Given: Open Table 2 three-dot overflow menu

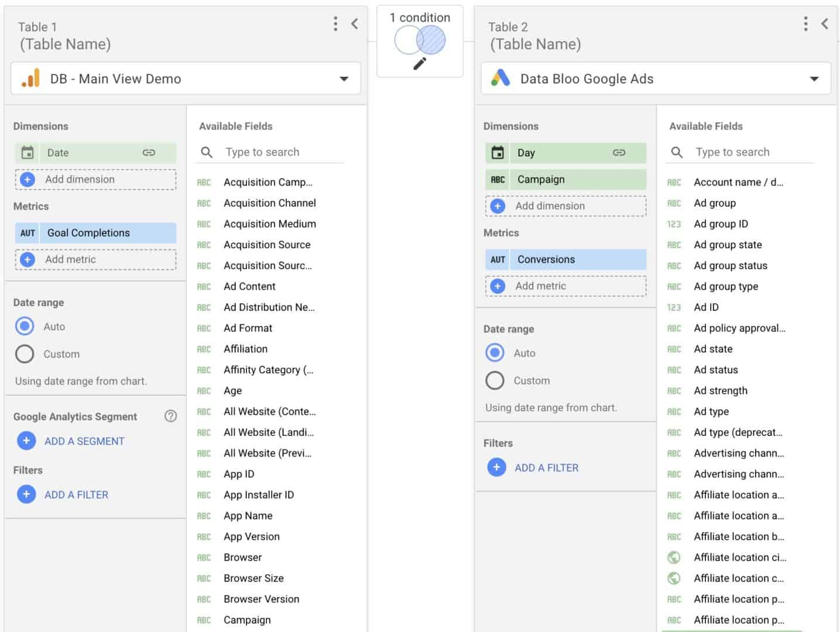Looking at the screenshot, I should coord(805,24).
